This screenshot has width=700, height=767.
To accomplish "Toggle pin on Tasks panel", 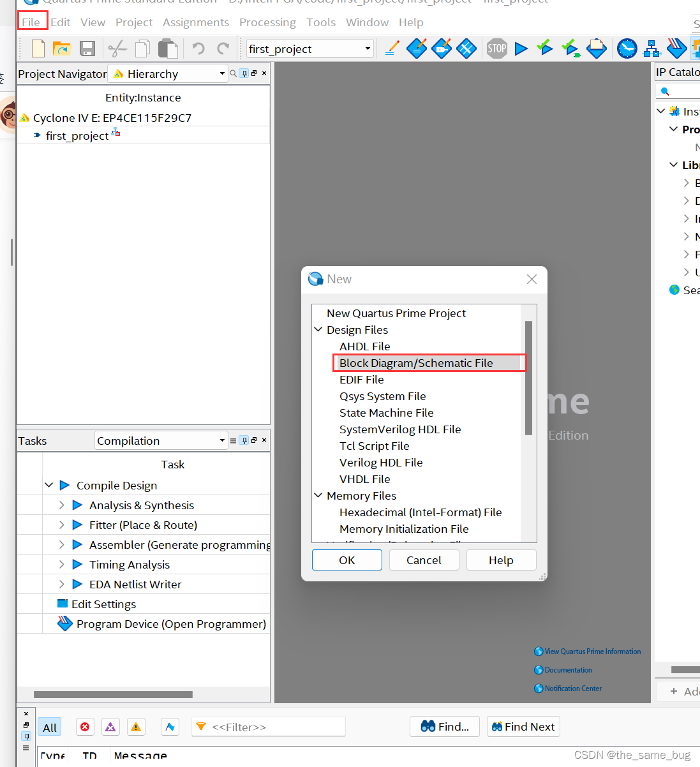I will coord(244,440).
